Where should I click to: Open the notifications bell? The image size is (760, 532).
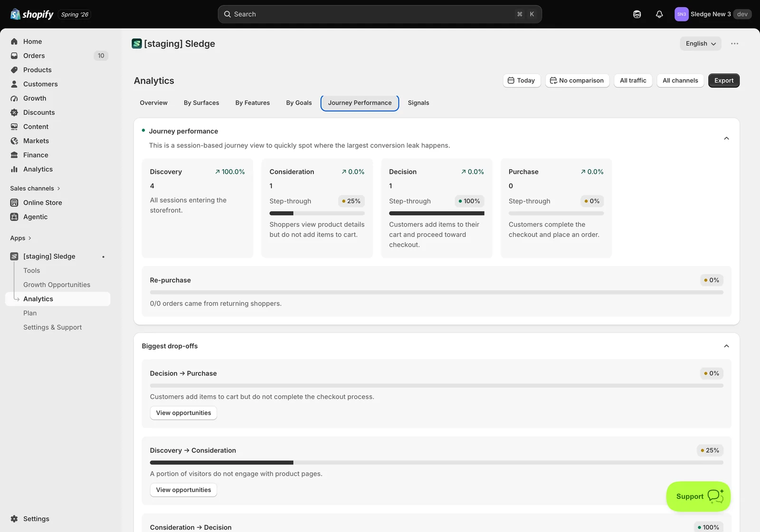coord(659,14)
